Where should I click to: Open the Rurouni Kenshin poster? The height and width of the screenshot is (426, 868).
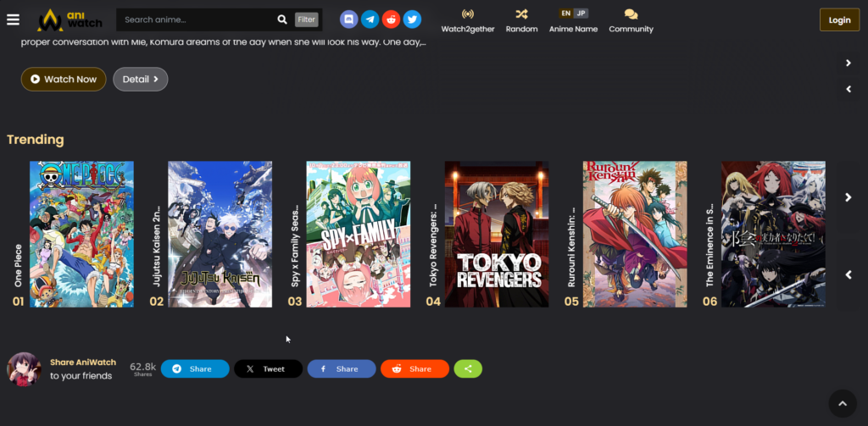[635, 234]
